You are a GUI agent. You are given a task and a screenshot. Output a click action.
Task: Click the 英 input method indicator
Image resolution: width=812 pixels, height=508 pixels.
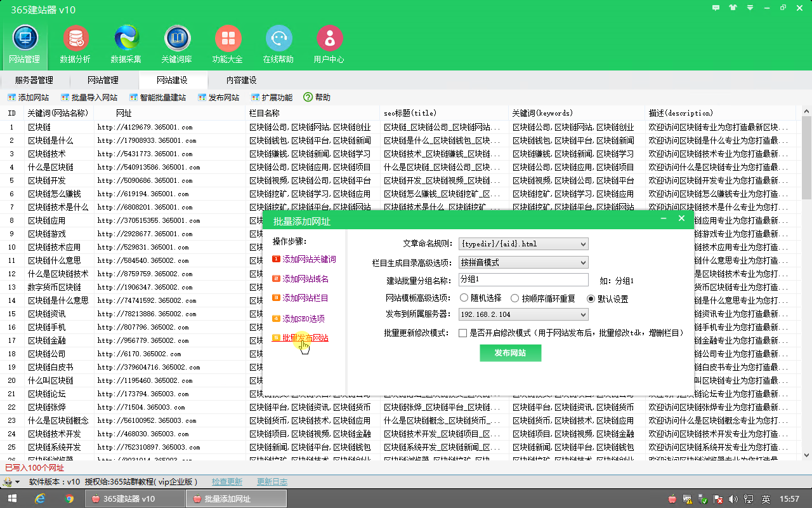766,499
